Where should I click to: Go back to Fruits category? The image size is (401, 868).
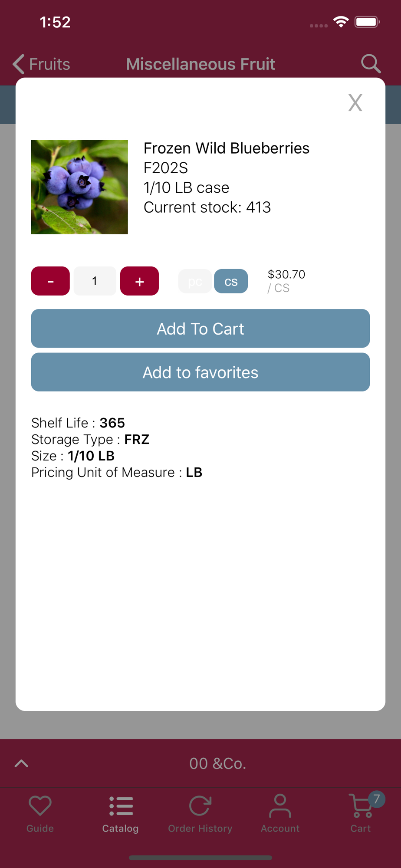pos(42,64)
